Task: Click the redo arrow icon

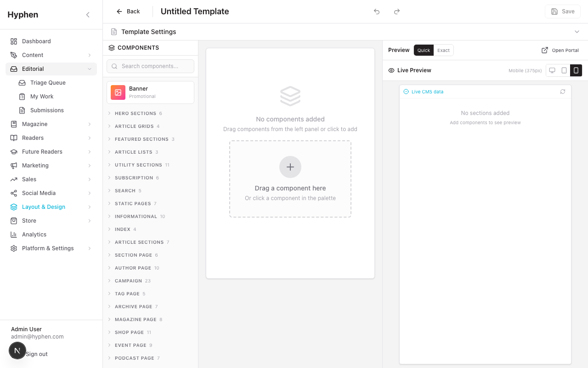Action: coord(396,11)
